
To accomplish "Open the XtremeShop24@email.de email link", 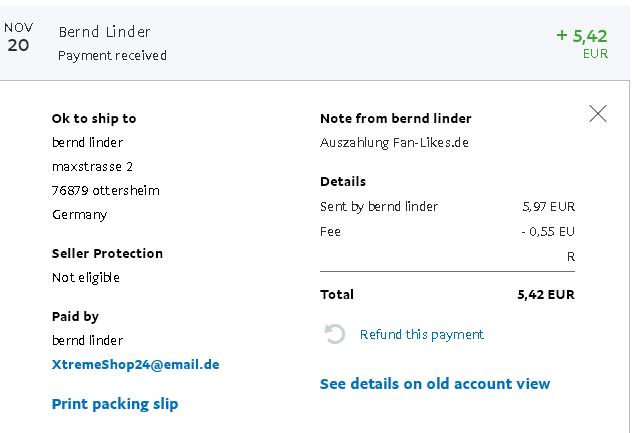I will coord(135,365).
